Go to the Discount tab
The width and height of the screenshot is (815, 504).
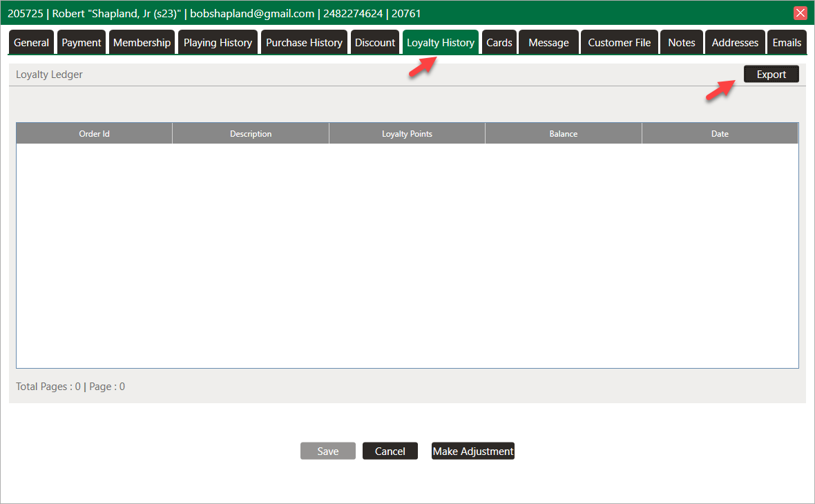tap(375, 43)
